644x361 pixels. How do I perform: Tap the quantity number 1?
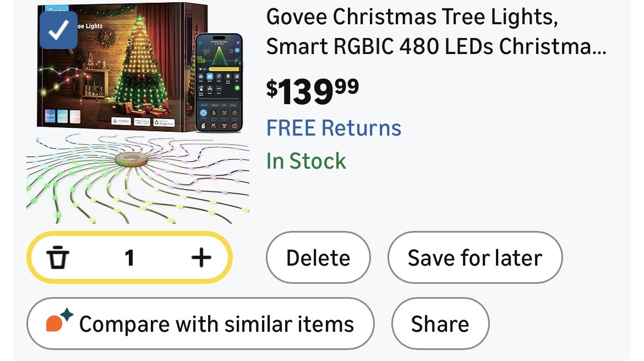click(129, 257)
